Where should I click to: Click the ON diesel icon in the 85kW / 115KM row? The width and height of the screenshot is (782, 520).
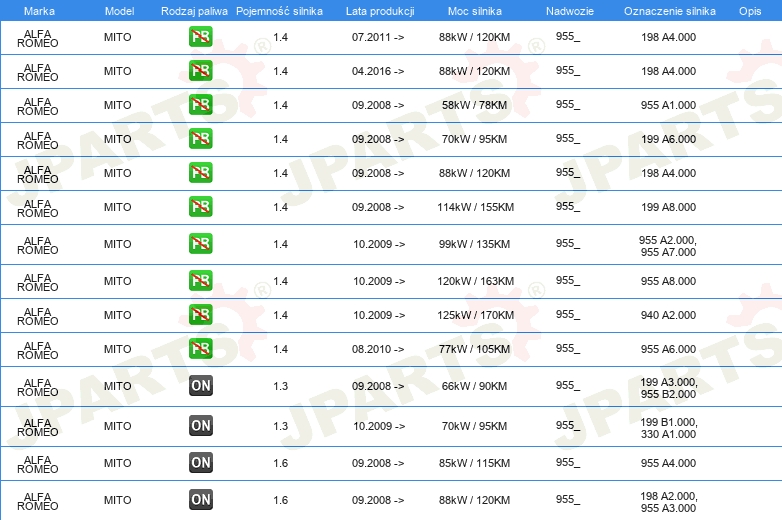point(200,463)
